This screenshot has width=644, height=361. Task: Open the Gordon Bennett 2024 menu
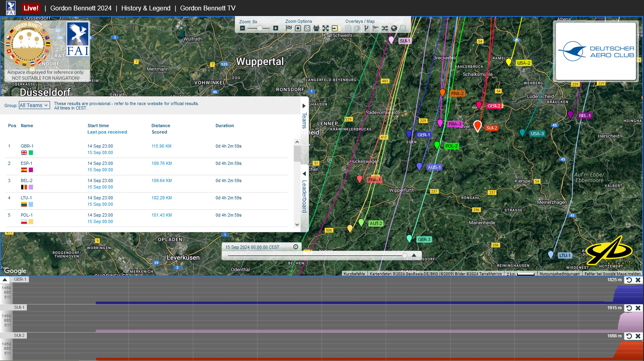(81, 8)
